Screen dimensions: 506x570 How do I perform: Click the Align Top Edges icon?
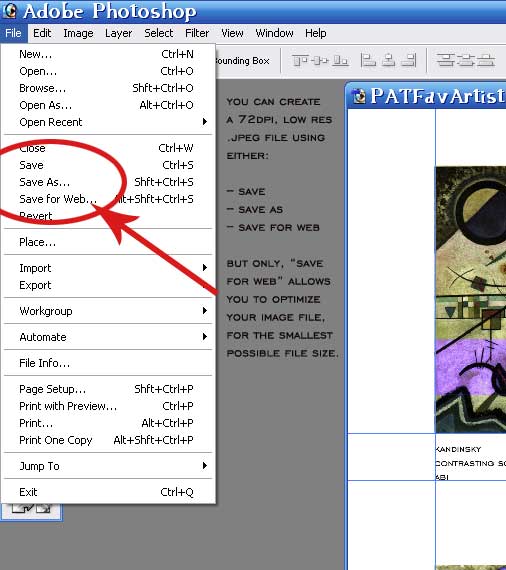(300, 60)
